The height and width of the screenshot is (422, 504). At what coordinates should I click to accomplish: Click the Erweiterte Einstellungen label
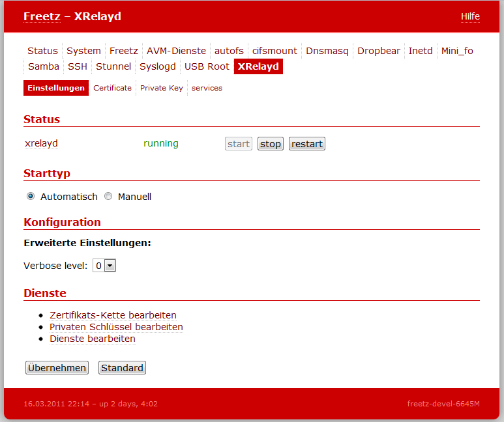pyautogui.click(x=87, y=243)
